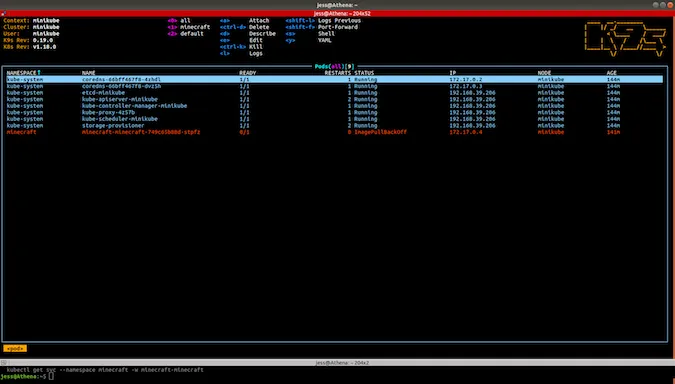Click the small icon left of the gray lower pane title
675x384 pixels.
coord(3,363)
